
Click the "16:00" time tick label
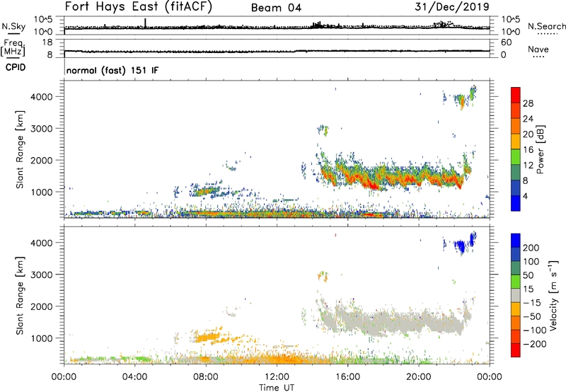tap(347, 377)
